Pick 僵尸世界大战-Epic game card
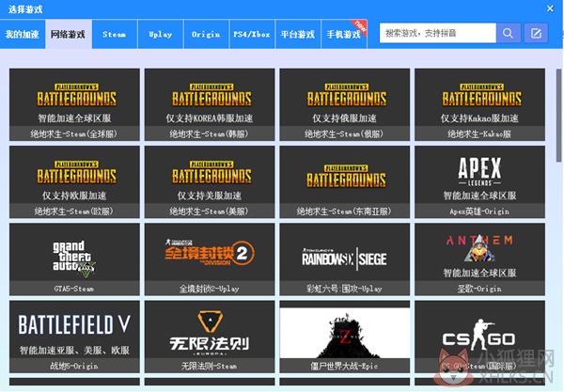The height and width of the screenshot is (392, 564). point(345,337)
